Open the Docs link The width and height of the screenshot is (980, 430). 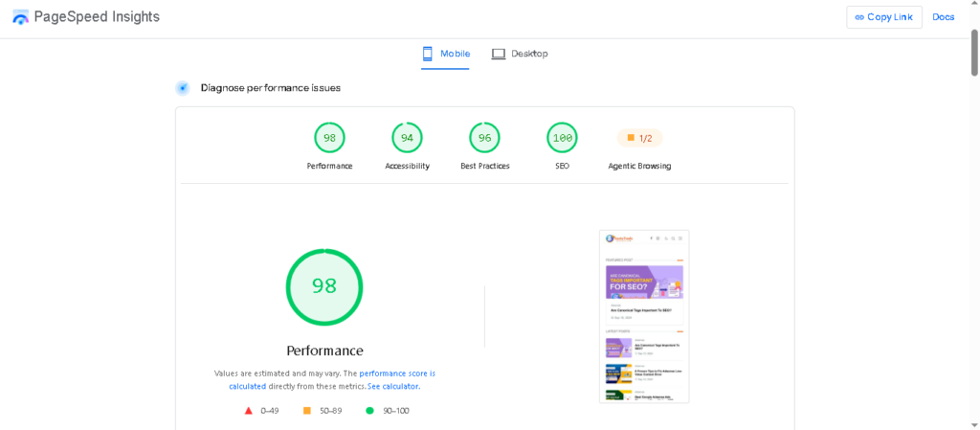(943, 17)
